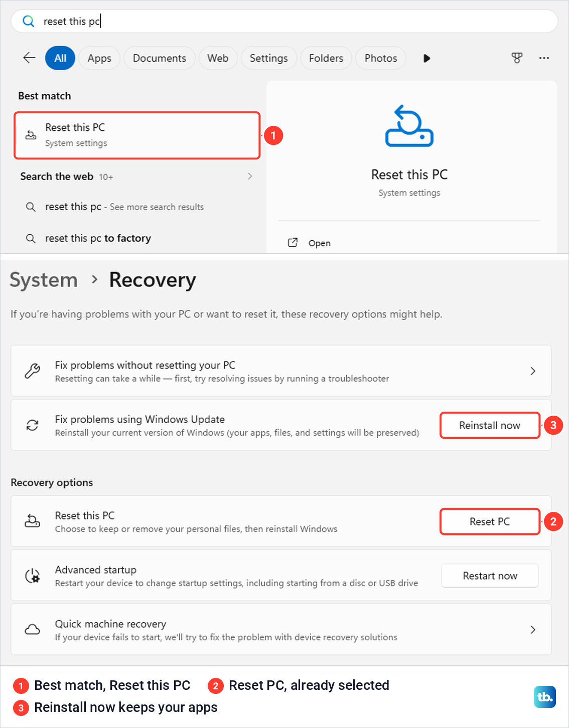Switch to the Settings filter tab
The image size is (569, 728).
pyautogui.click(x=269, y=58)
